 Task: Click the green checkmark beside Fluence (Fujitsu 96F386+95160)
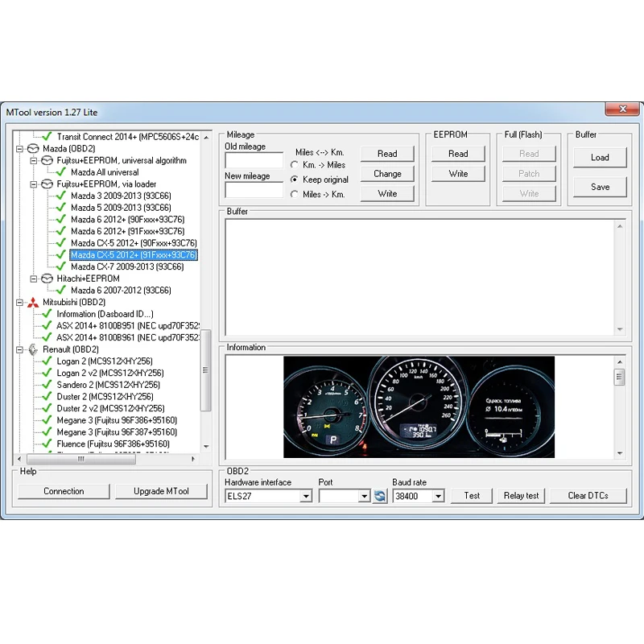47,444
